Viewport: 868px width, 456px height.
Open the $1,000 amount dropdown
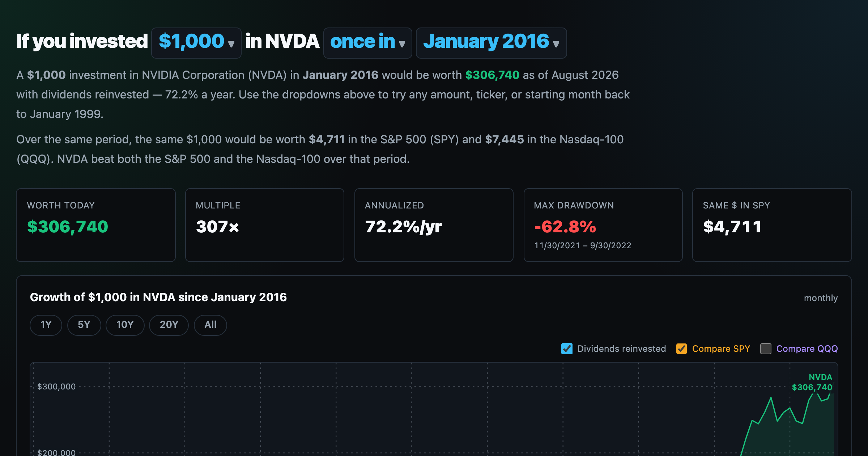196,43
